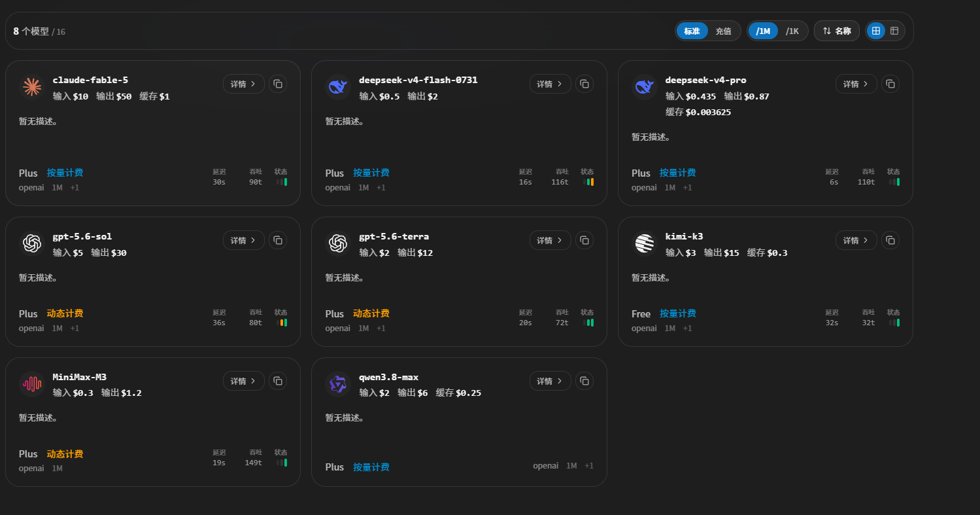Click the openai tag on kimi-k3
This screenshot has width=980, height=515.
(x=644, y=328)
